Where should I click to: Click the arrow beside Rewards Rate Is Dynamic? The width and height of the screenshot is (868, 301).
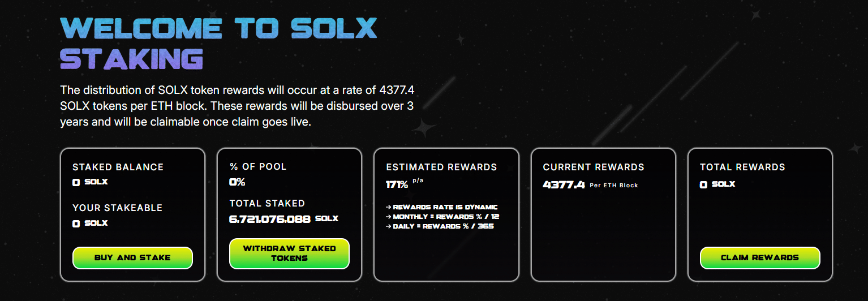389,207
